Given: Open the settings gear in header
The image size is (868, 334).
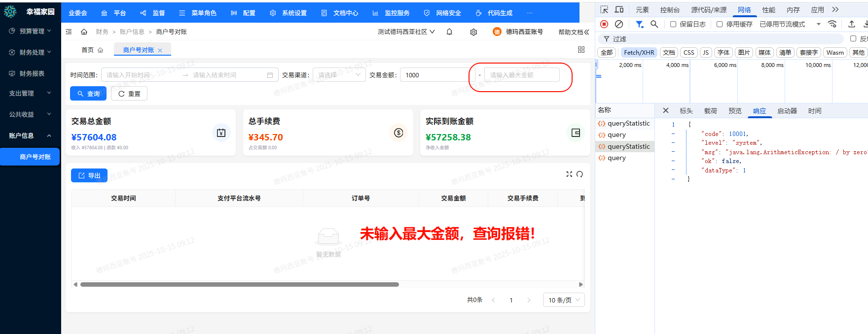Looking at the screenshot, I should [473, 32].
